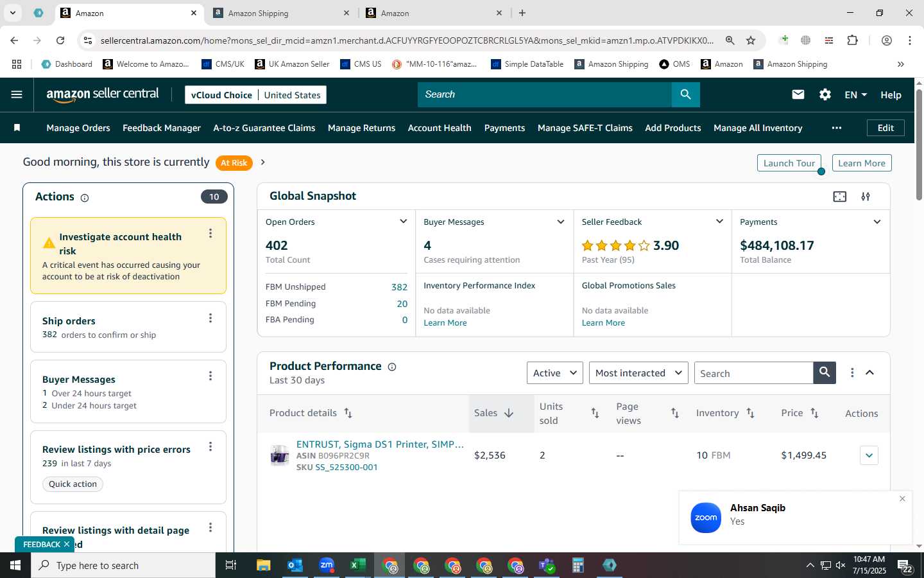
Task: Open Excel from the taskbar
Action: pyautogui.click(x=357, y=565)
